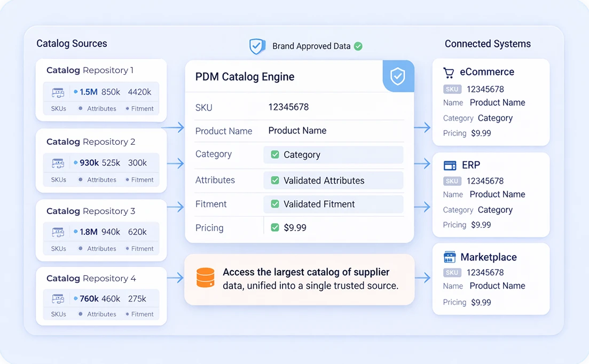
Task: Click the Brand Approved Data shield icon
Action: pyautogui.click(x=257, y=46)
